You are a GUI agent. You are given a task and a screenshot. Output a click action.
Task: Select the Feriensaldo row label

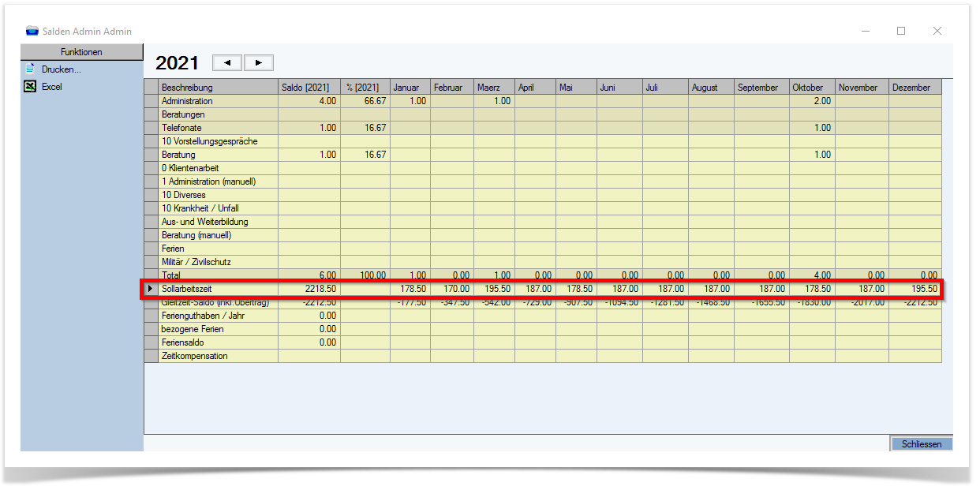point(182,342)
